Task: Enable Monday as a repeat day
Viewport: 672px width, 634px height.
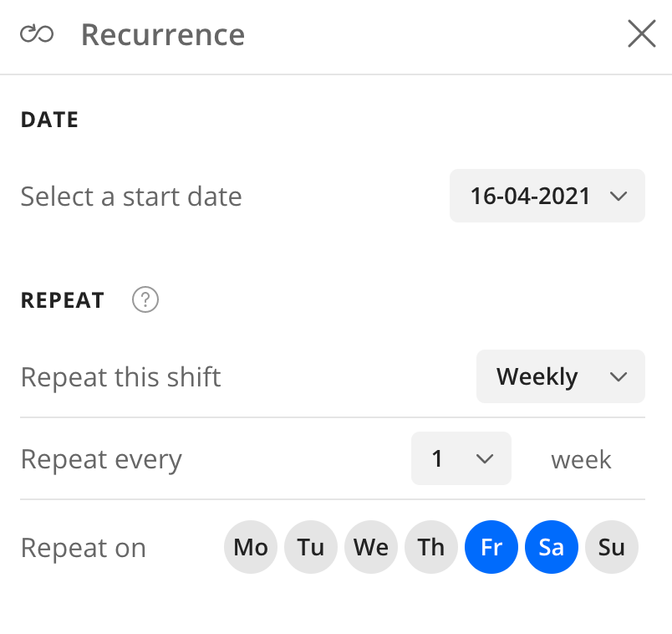Action: [251, 547]
